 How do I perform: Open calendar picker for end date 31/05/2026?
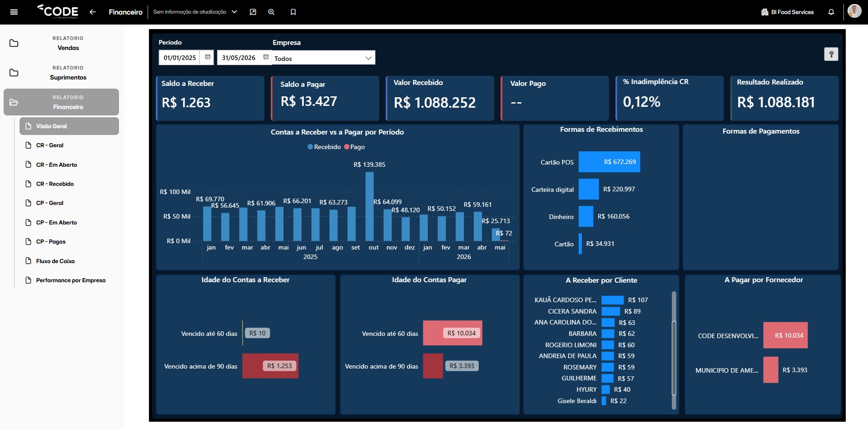(266, 57)
